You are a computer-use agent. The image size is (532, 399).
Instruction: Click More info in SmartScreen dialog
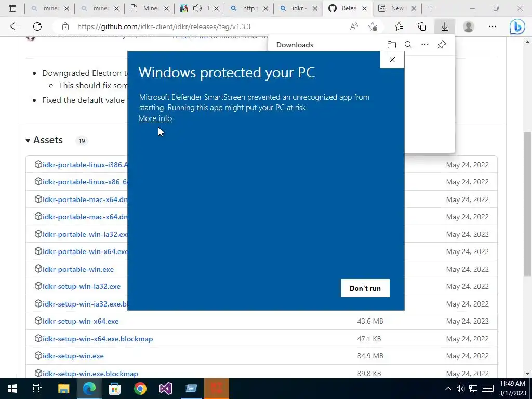(155, 118)
